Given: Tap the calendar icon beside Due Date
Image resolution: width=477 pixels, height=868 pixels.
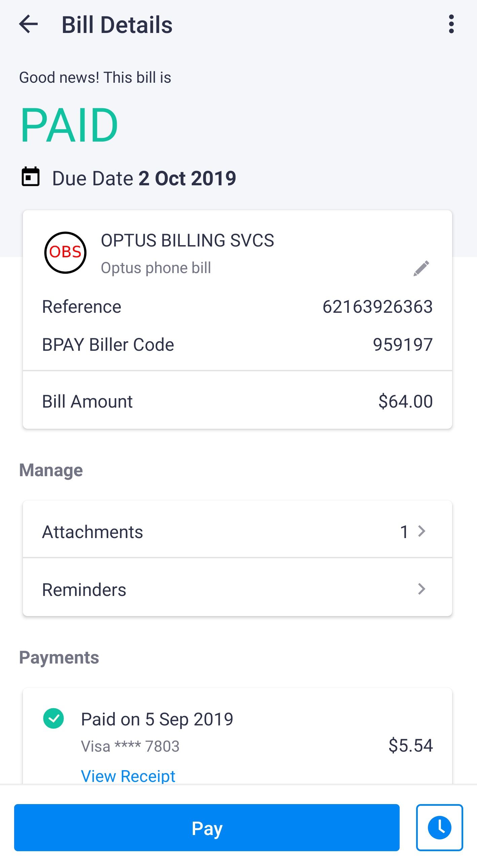Looking at the screenshot, I should (x=30, y=177).
